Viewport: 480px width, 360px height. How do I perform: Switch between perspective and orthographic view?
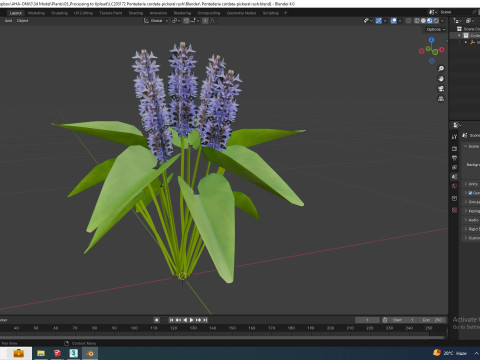point(441,99)
